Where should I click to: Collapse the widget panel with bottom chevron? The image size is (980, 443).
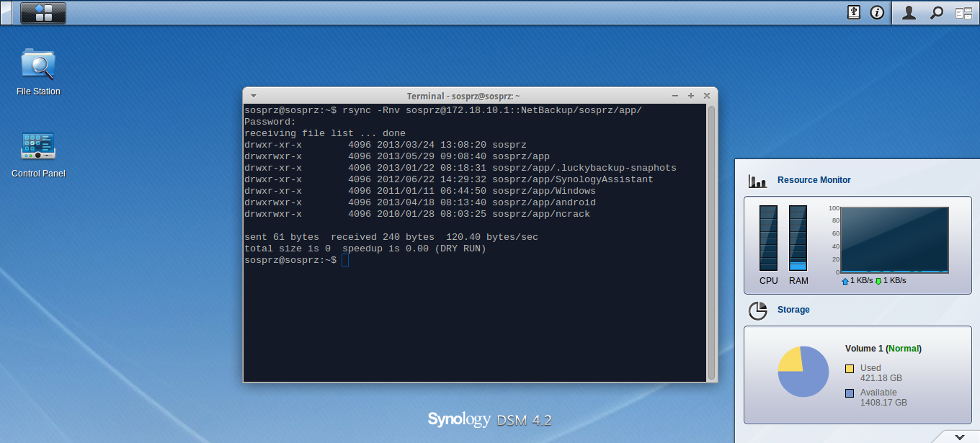(959, 437)
